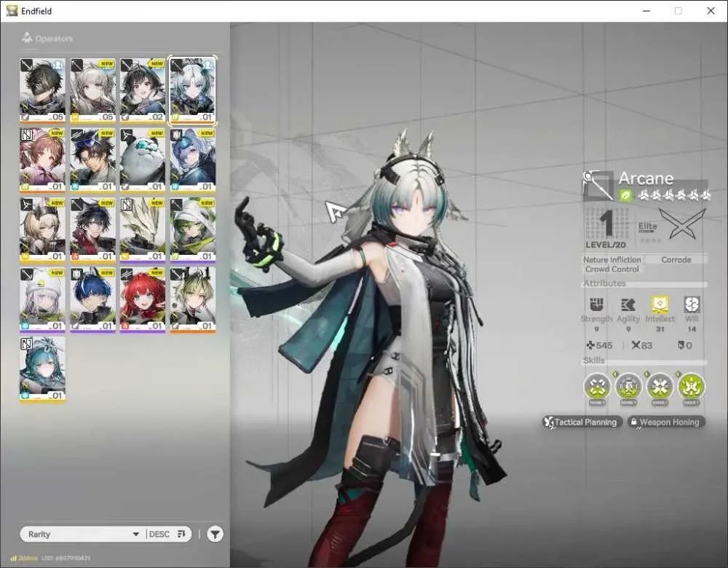Select the light-blue-haired operator with goggles card

coord(193,160)
